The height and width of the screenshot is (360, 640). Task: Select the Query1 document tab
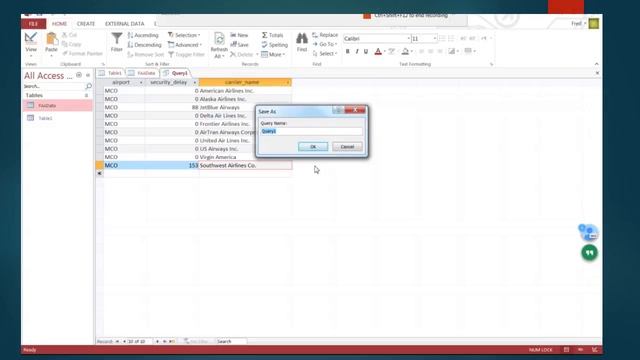point(176,73)
